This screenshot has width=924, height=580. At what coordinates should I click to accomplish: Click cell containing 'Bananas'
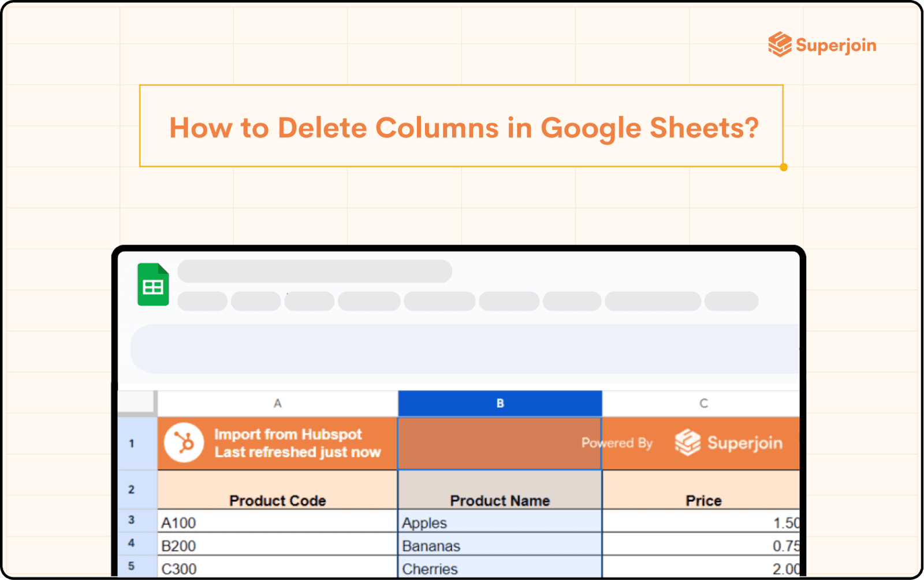(x=500, y=544)
